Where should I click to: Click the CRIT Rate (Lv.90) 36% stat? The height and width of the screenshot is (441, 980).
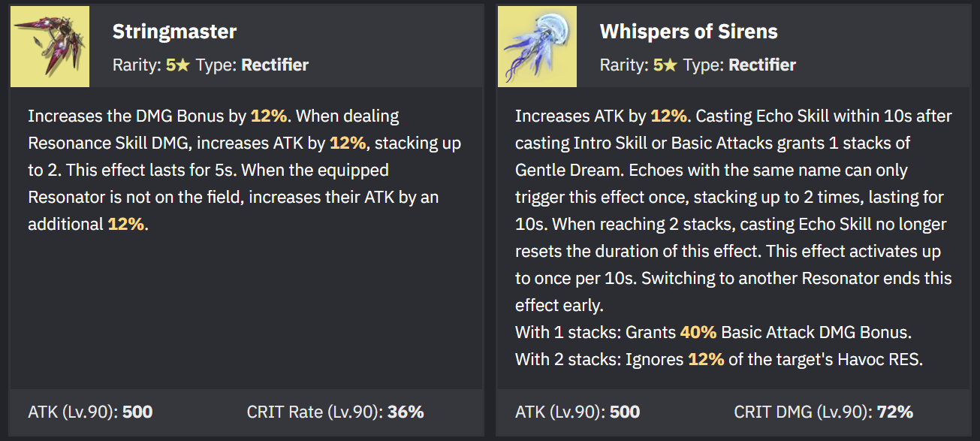[x=336, y=412]
